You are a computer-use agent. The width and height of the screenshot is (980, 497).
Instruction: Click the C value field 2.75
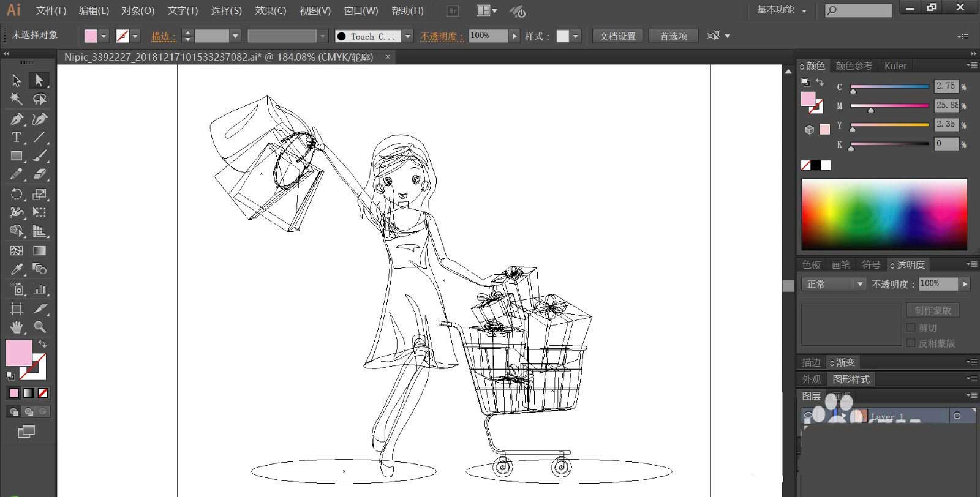[946, 86]
